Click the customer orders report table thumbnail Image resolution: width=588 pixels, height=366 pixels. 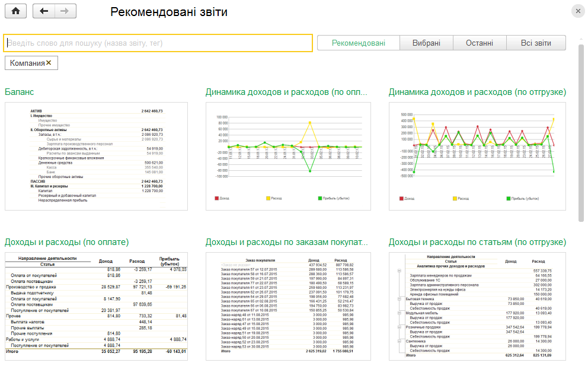289,306
